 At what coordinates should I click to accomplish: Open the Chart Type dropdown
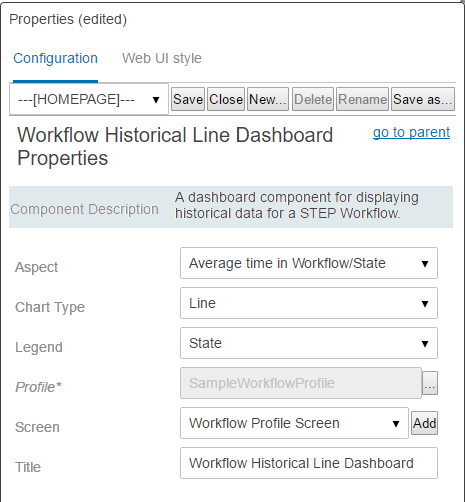point(309,303)
